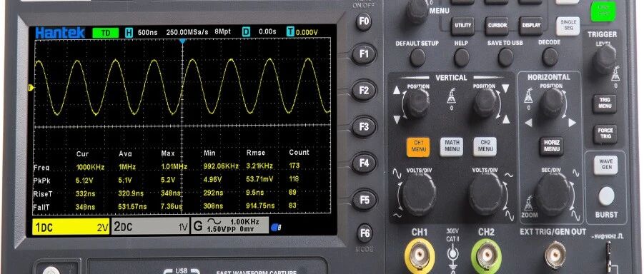Image resolution: width=644 pixels, height=274 pixels.
Task: Click the 7.36us fall time maximum
Action: (172, 206)
